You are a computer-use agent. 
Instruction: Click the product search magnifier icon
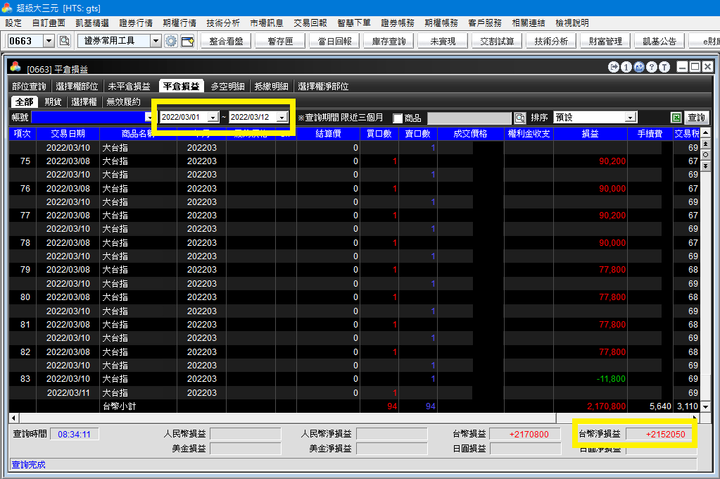[x=520, y=118]
